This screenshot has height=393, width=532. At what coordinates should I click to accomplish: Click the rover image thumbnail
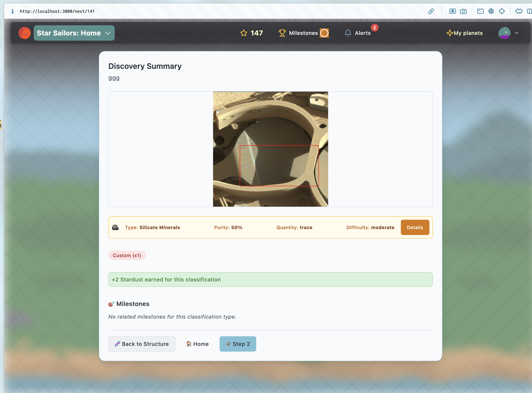tap(270, 149)
